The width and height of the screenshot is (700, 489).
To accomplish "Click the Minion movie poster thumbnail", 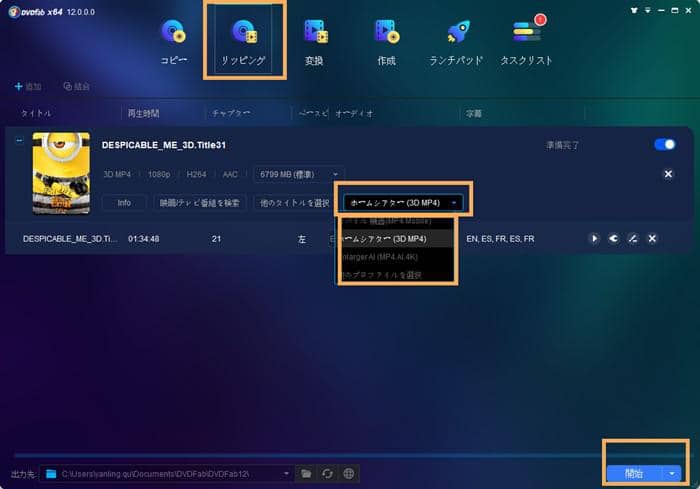I will pyautogui.click(x=61, y=173).
